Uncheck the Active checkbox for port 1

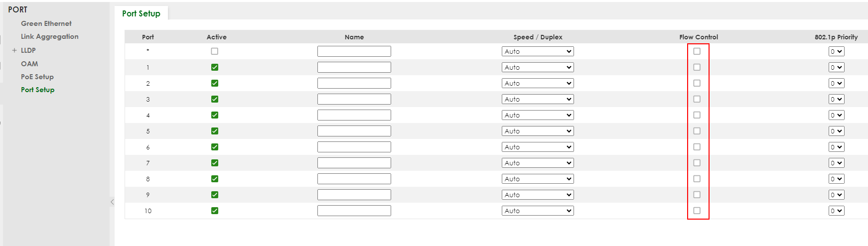coord(215,67)
